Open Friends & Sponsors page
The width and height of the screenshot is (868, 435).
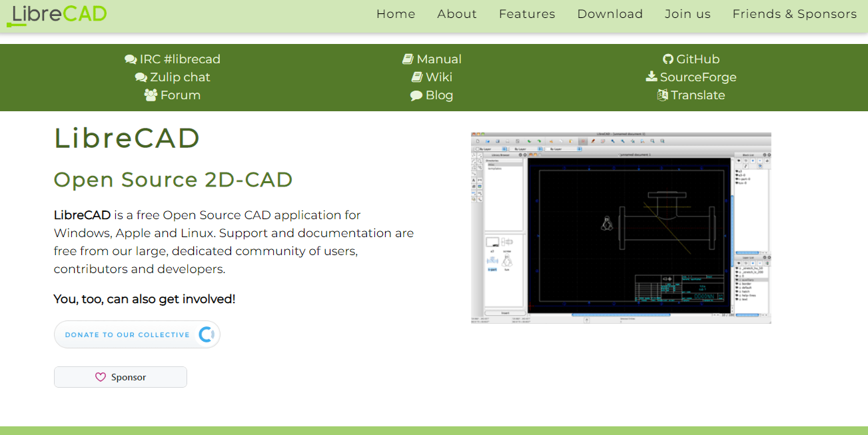pos(795,14)
